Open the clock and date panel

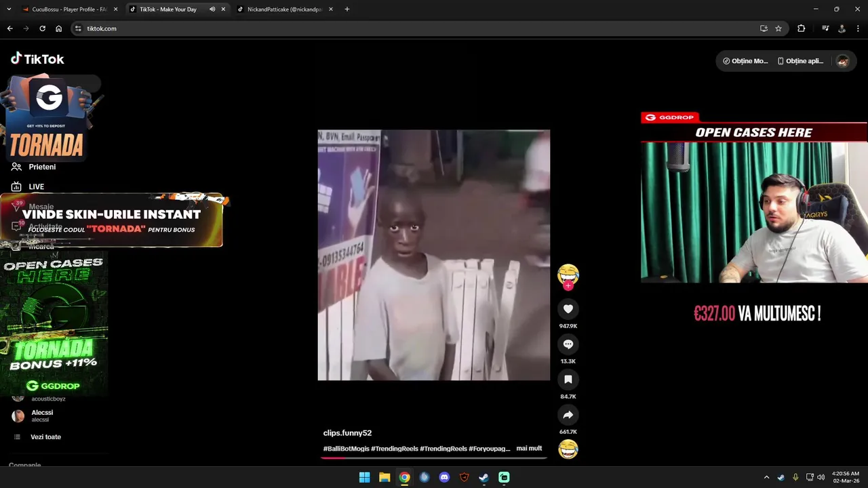[845, 477]
